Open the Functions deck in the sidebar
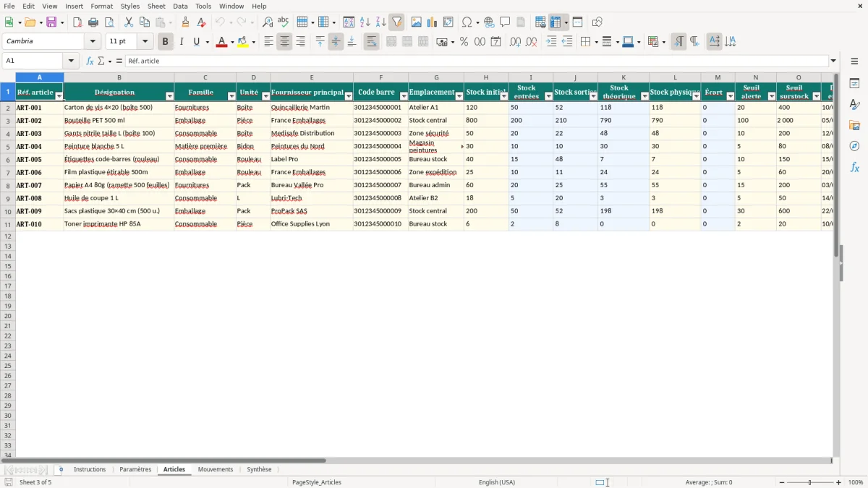 click(x=854, y=168)
